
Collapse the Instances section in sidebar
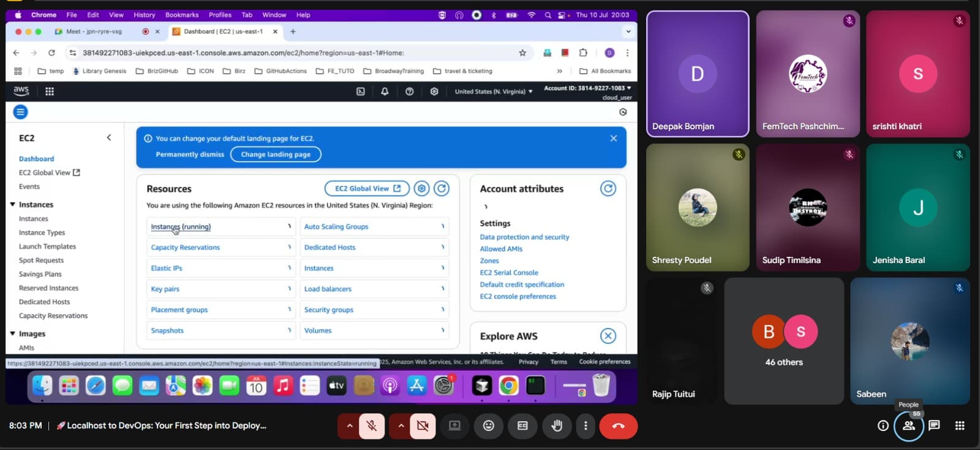13,205
